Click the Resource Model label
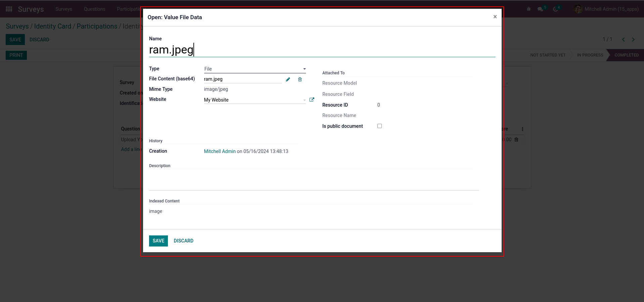 pyautogui.click(x=339, y=83)
